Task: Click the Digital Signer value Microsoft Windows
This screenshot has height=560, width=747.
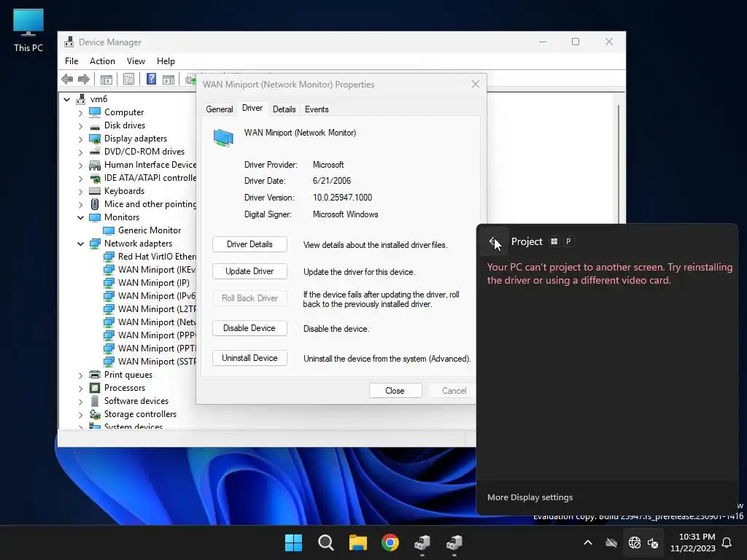Action: (x=345, y=214)
